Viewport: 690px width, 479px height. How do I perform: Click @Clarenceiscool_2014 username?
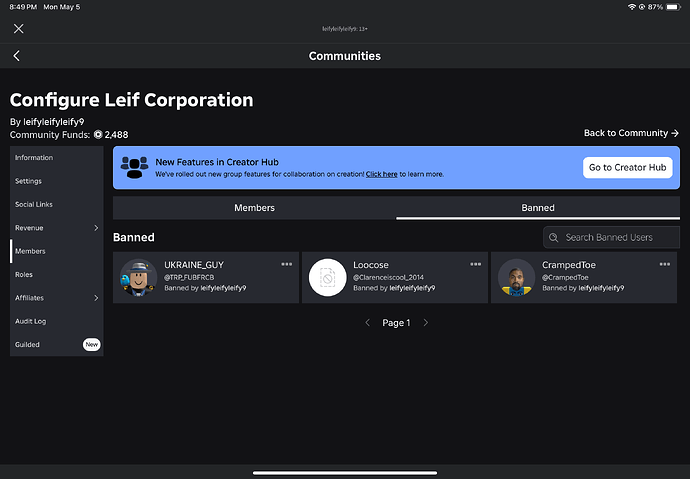388,277
